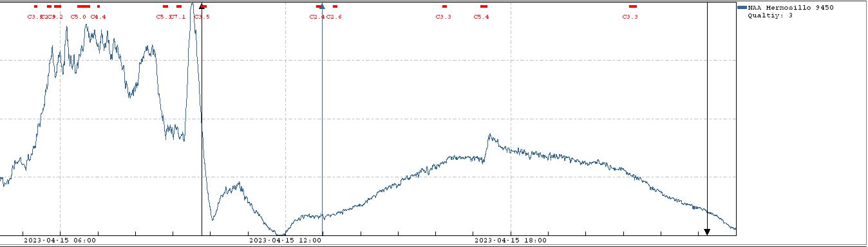Click the black downward sunset arrow marker
This screenshot has width=868, height=247.
click(707, 232)
